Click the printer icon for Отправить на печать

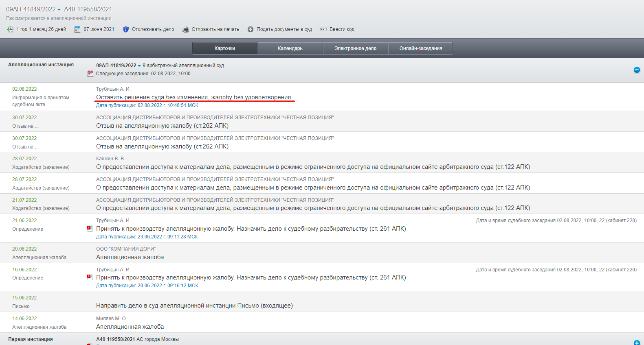(186, 29)
